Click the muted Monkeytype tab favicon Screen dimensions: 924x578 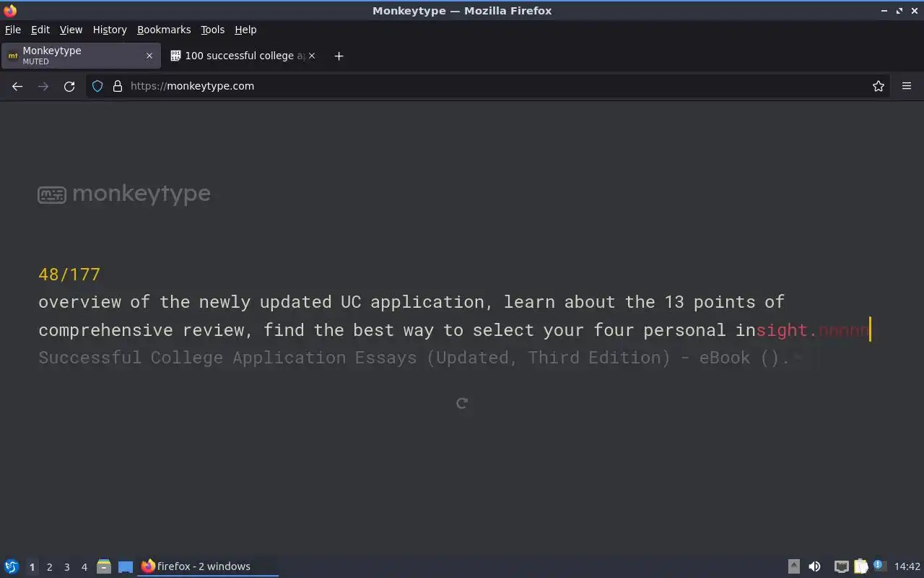(13, 56)
